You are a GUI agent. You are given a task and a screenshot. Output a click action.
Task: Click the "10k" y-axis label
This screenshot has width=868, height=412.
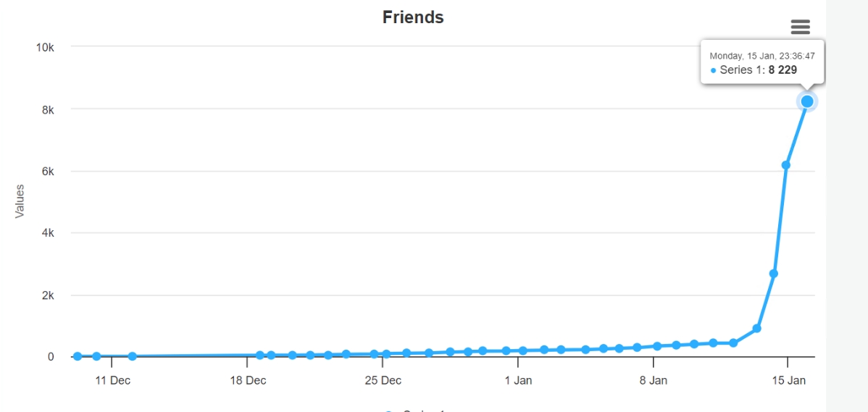(45, 47)
